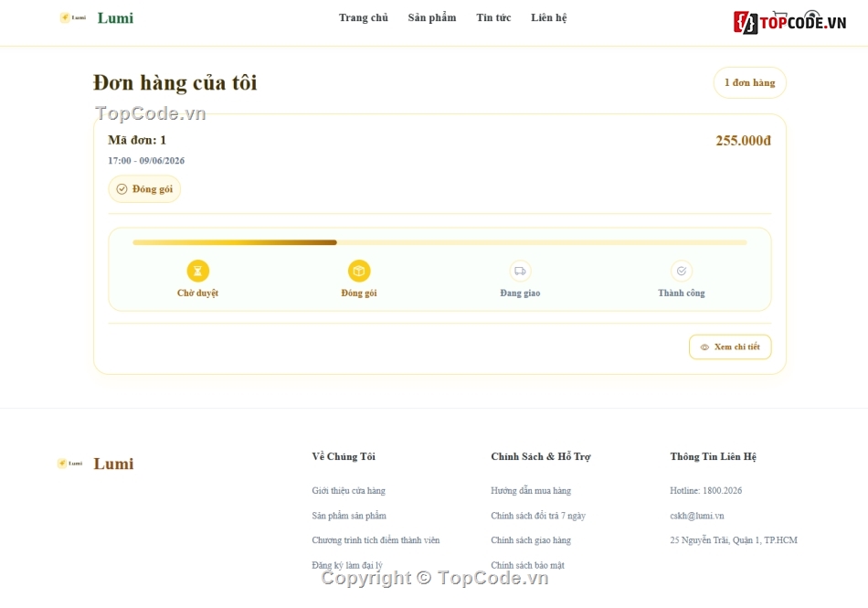Open Chính sách bảo mật link
The image size is (868, 608).
[527, 565]
